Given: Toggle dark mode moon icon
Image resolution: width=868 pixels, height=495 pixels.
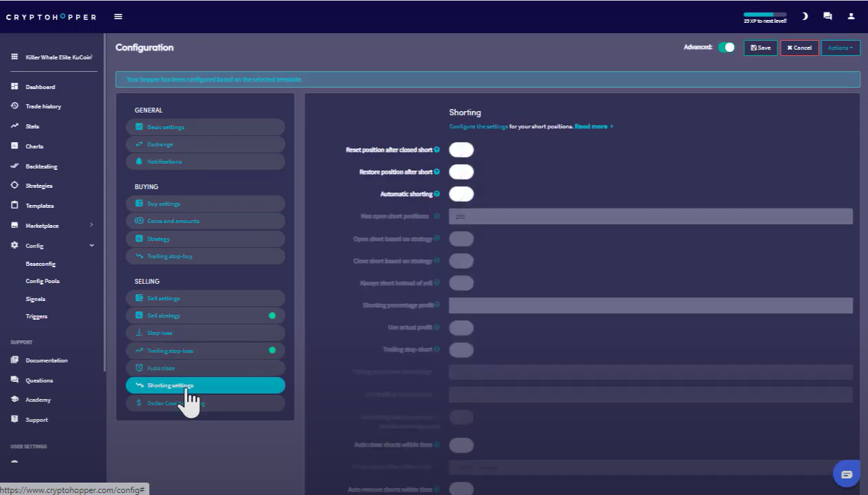Looking at the screenshot, I should pos(805,17).
